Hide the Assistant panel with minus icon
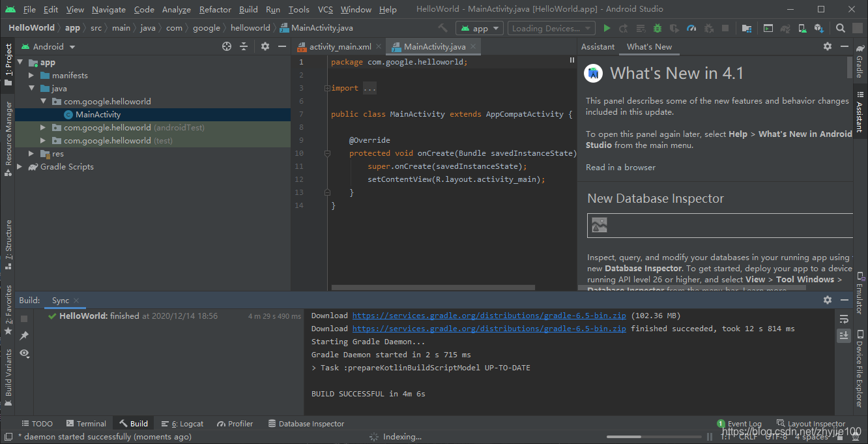 845,46
